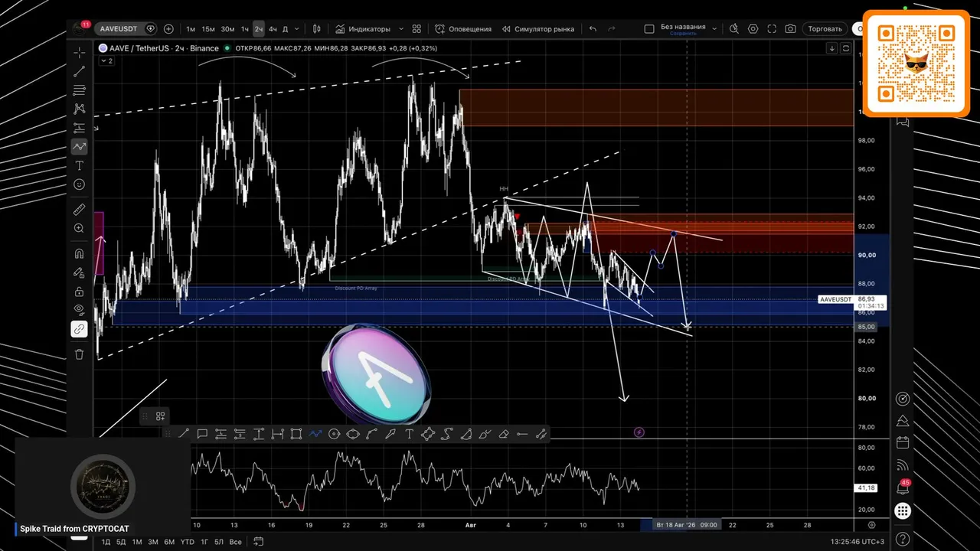Select the highlighted path drawing tool in left toolbar
The height and width of the screenshot is (551, 980).
tap(80, 146)
